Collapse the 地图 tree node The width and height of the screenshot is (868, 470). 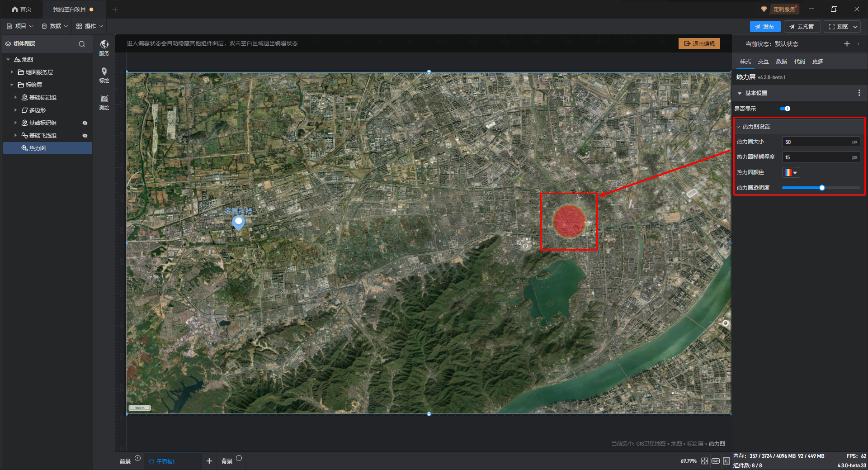click(8, 59)
